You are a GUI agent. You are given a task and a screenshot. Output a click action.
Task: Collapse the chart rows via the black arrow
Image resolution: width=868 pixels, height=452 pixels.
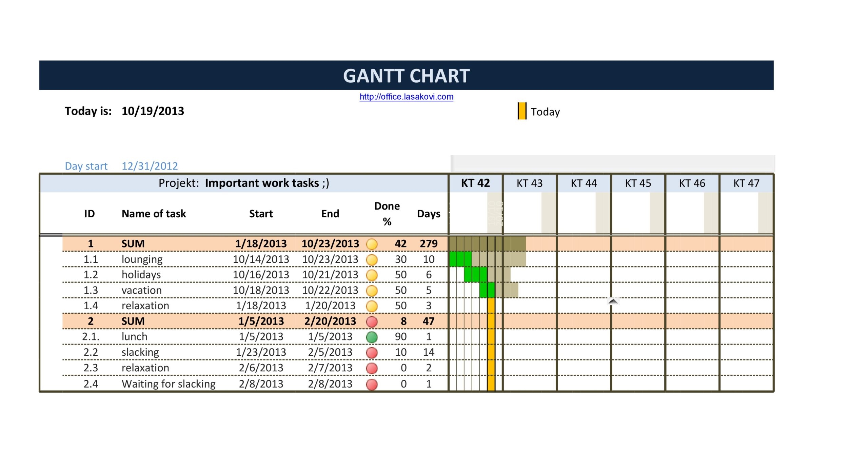(612, 300)
